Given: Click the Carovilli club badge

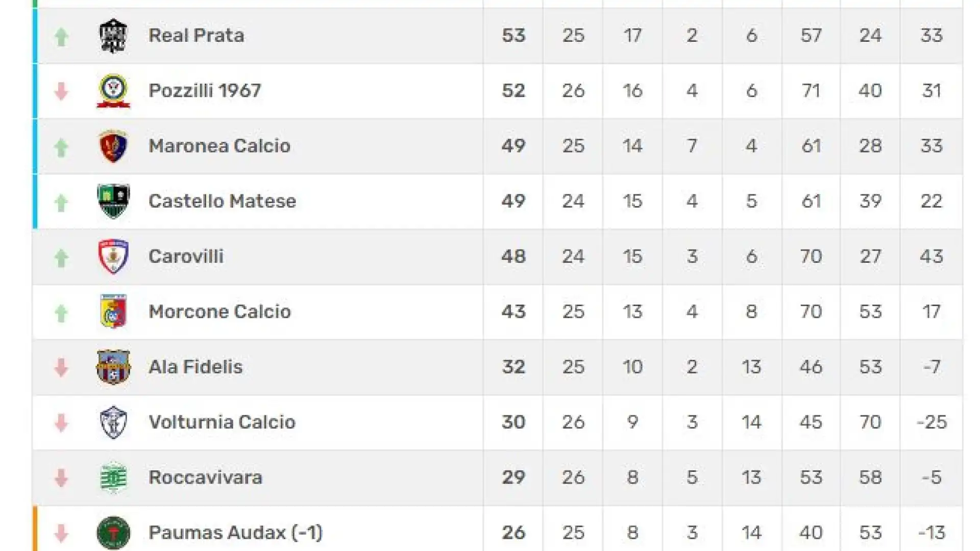Looking at the screenshot, I should click(x=113, y=256).
